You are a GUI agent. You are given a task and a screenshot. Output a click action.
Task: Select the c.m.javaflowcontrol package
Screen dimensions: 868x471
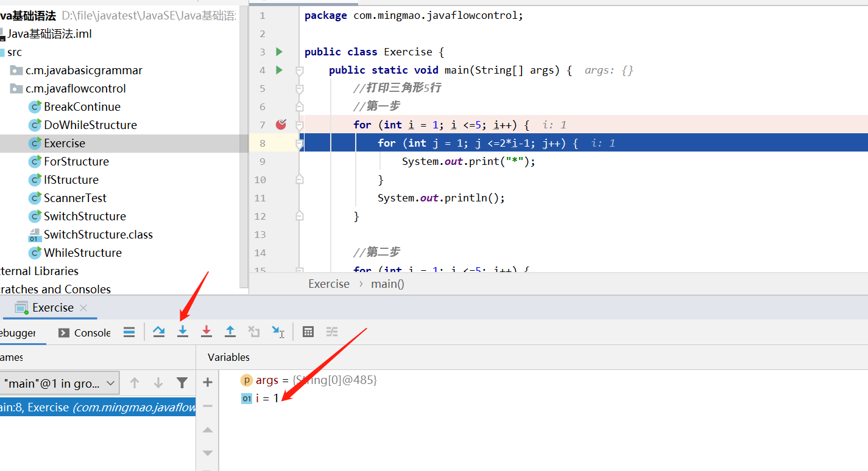[x=76, y=88]
